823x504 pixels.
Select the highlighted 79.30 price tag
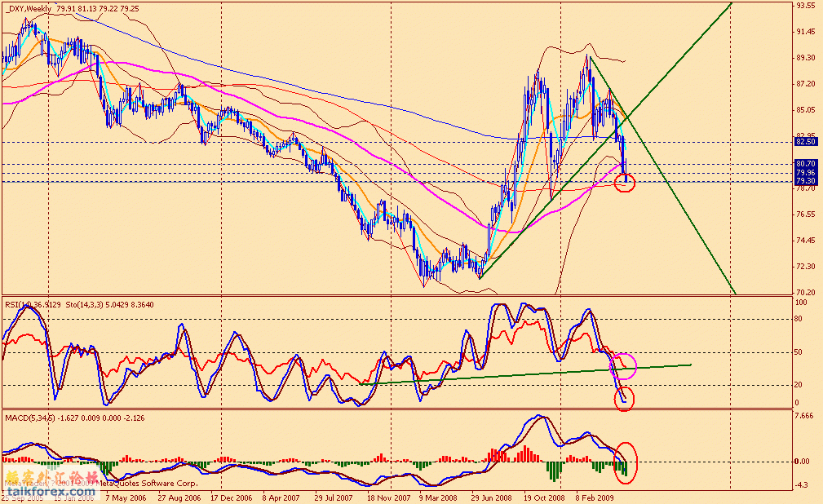point(806,181)
